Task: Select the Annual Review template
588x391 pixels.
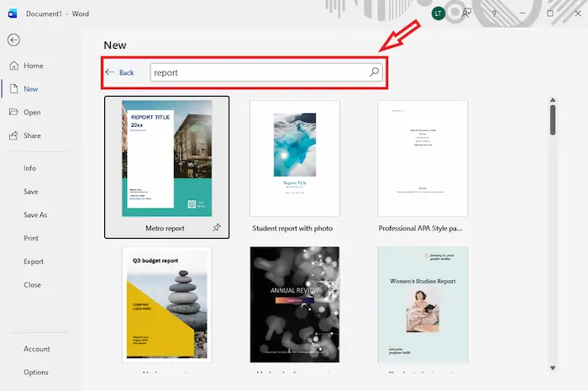Action: pos(295,304)
